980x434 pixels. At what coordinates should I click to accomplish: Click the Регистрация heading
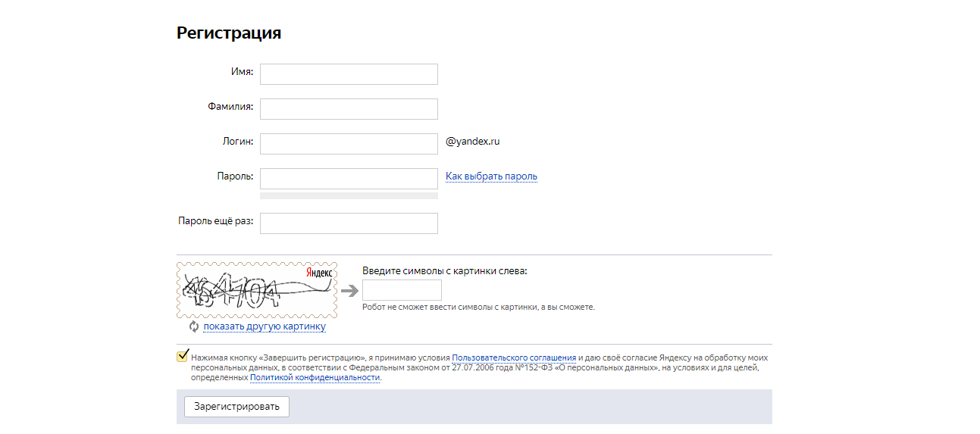(229, 33)
